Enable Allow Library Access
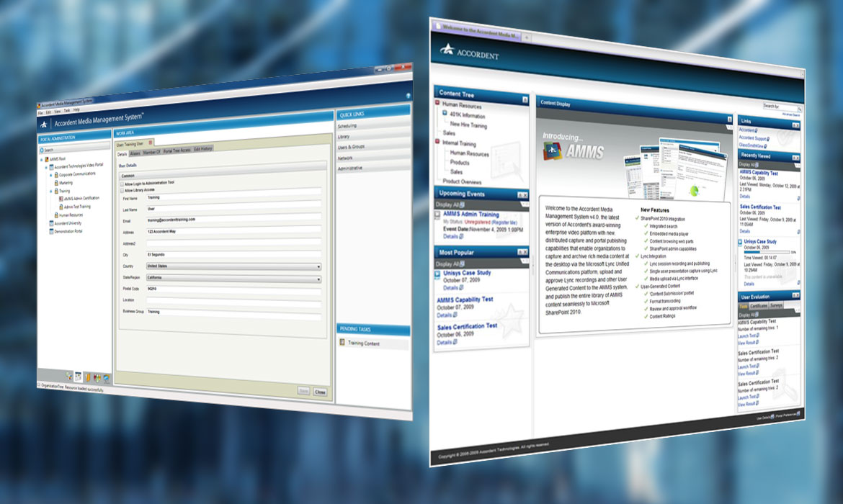This screenshot has height=504, width=843. 122,191
